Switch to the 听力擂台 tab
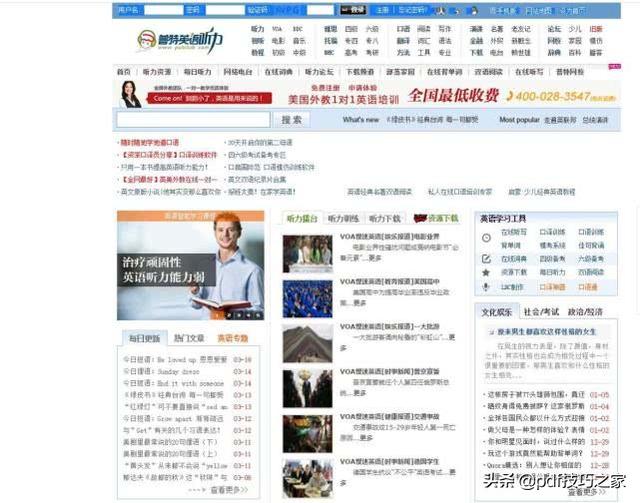 pos(302,219)
